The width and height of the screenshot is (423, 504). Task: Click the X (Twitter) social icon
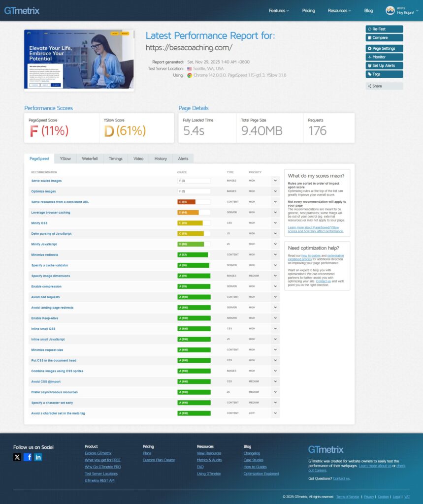[17, 457]
